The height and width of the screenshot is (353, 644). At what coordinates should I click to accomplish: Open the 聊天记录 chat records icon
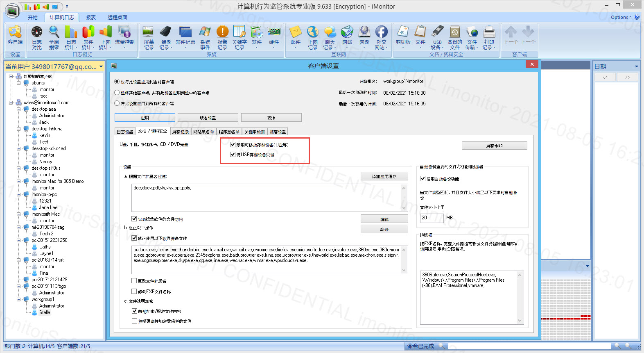pyautogui.click(x=330, y=37)
